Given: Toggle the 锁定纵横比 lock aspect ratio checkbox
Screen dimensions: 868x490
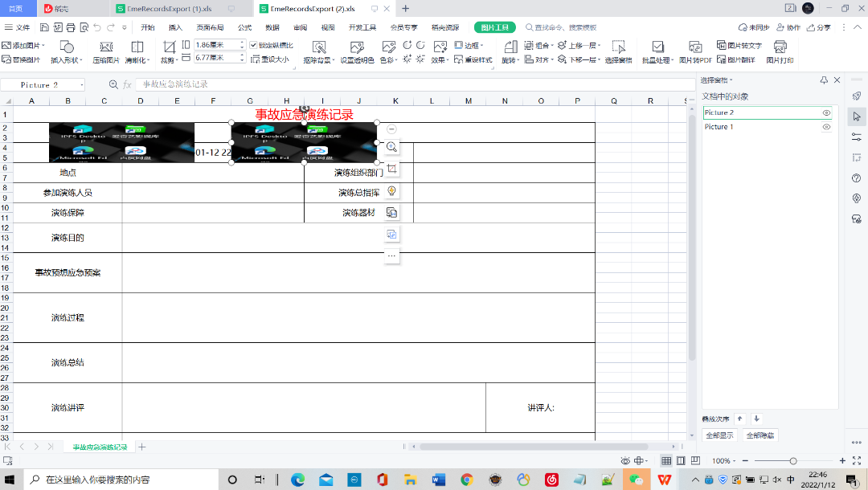Looking at the screenshot, I should (x=254, y=45).
